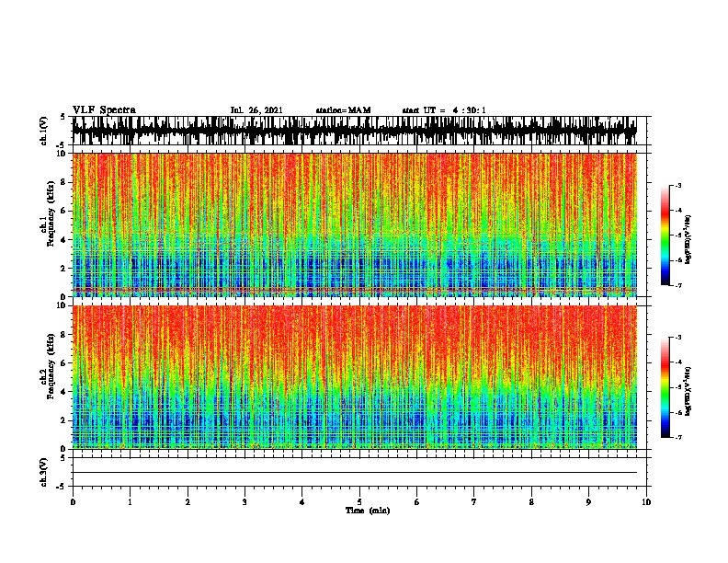Click the "ch.1(V)" axis label
This screenshot has height=563, width=728.
(44, 131)
